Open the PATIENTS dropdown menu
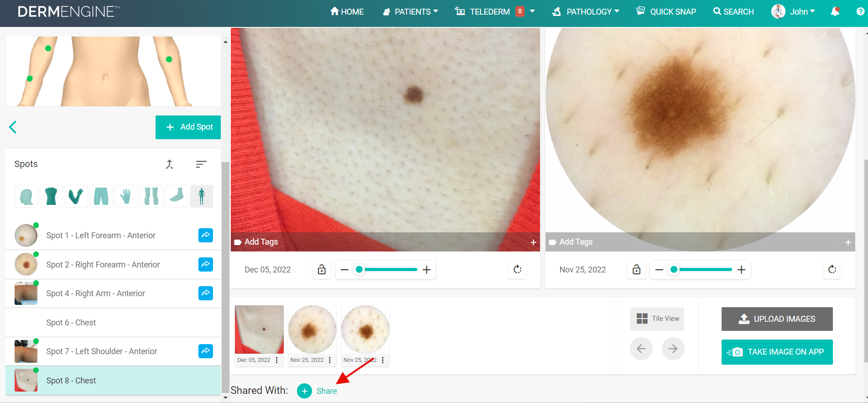 (411, 12)
